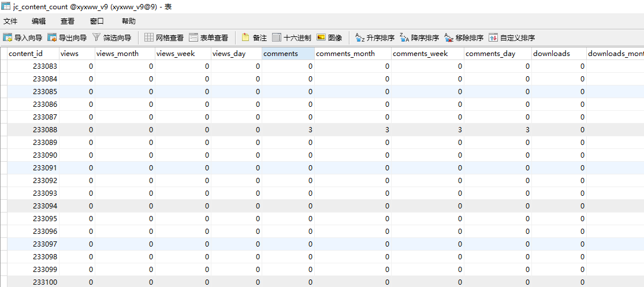The height and width of the screenshot is (287, 644).
Task: Apply Sort Ascending (升序排序)
Action: tap(374, 38)
